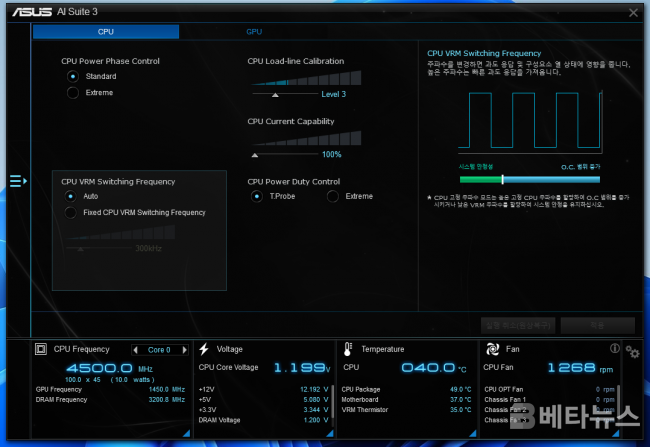Expand the CPU Frequency panel corner
The height and width of the screenshot is (447, 650).
pyautogui.click(x=187, y=433)
